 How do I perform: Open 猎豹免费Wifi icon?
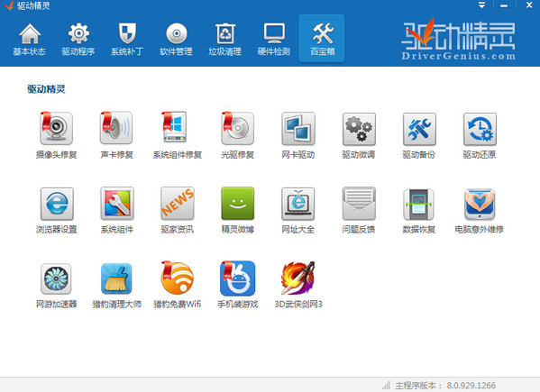[x=177, y=278]
